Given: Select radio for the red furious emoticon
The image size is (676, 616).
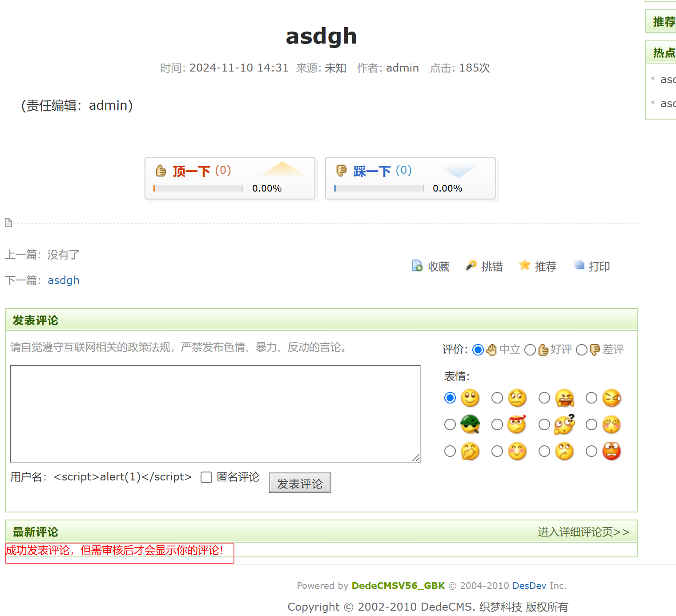Looking at the screenshot, I should [591, 451].
